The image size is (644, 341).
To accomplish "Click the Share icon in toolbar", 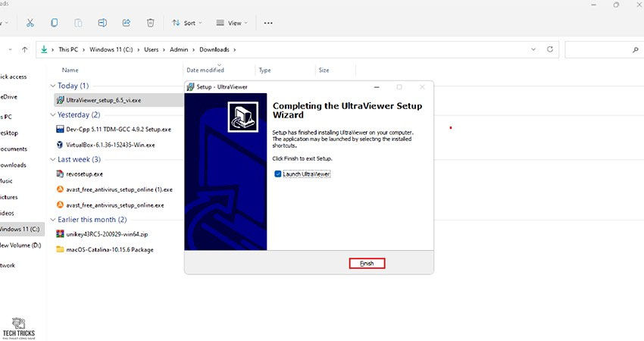I will pos(127,23).
